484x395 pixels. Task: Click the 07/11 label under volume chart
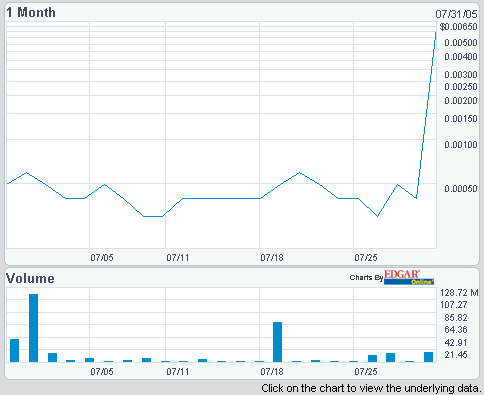178,371
